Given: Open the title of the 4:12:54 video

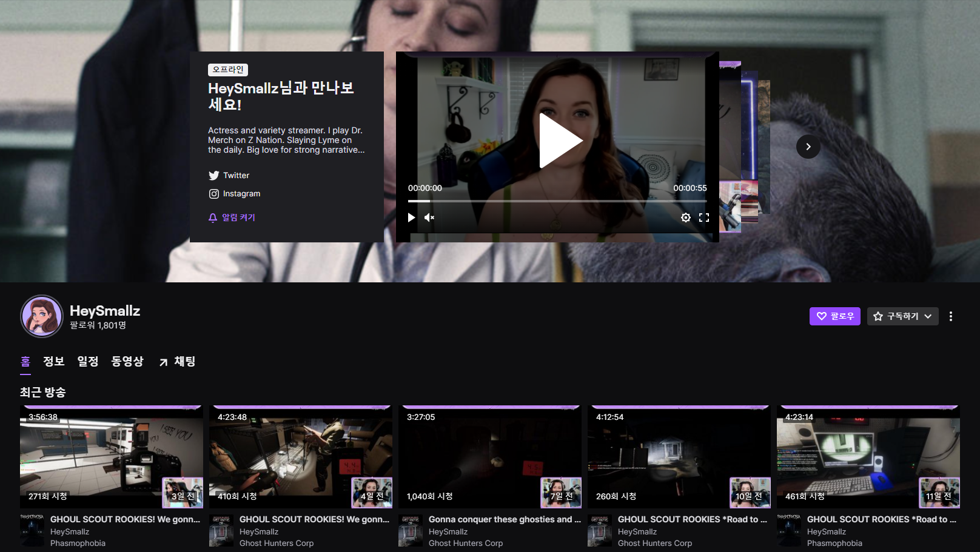Looking at the screenshot, I should point(693,519).
